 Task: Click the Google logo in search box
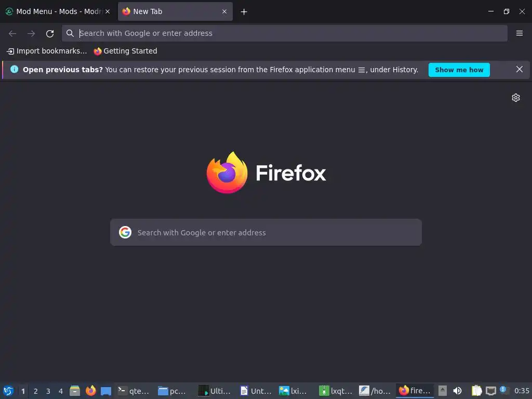coord(125,232)
